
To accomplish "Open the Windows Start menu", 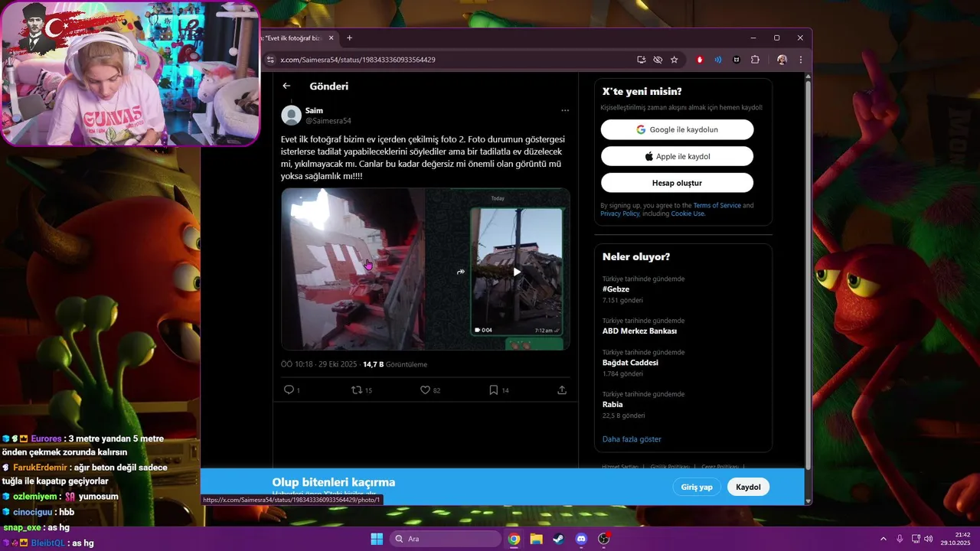I will click(377, 539).
